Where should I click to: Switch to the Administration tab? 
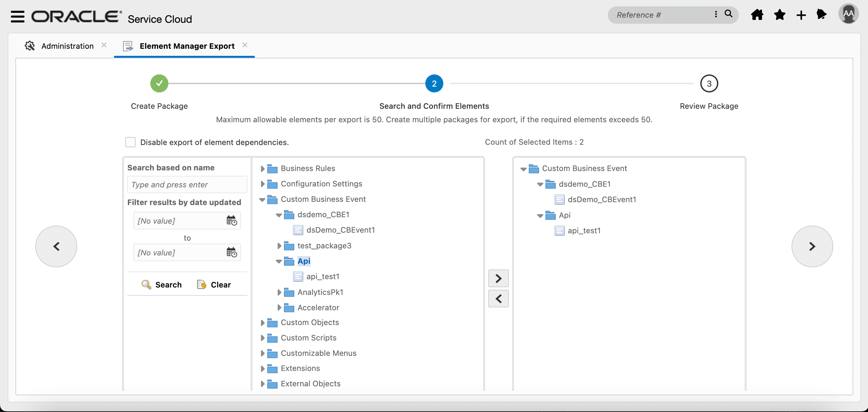pos(67,46)
